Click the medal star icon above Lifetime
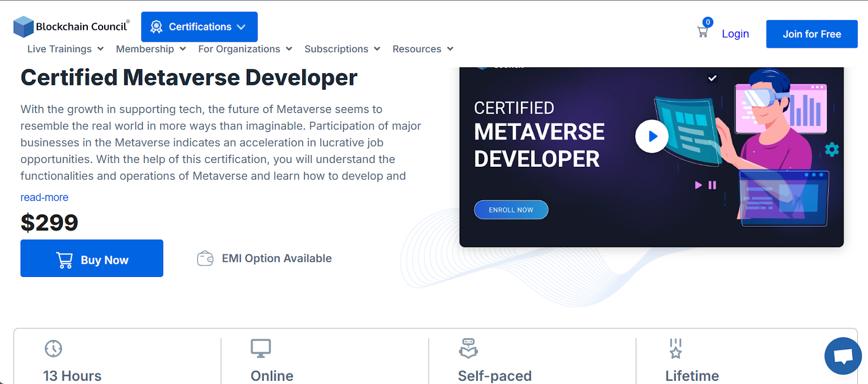Screen dimensions: 868x384 [x=675, y=348]
